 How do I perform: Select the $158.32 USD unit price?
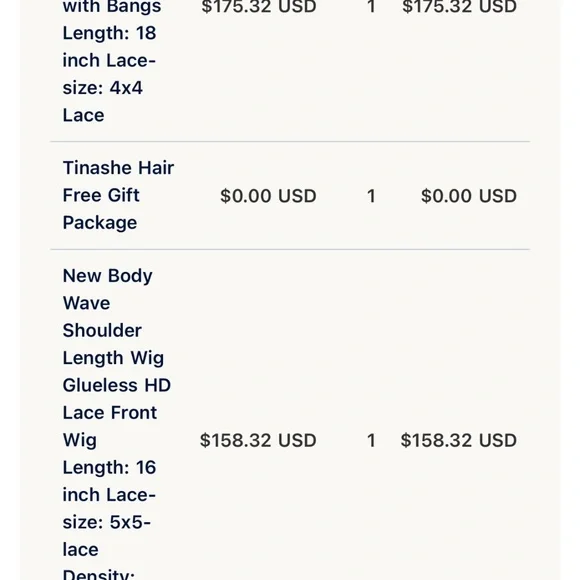click(x=258, y=440)
